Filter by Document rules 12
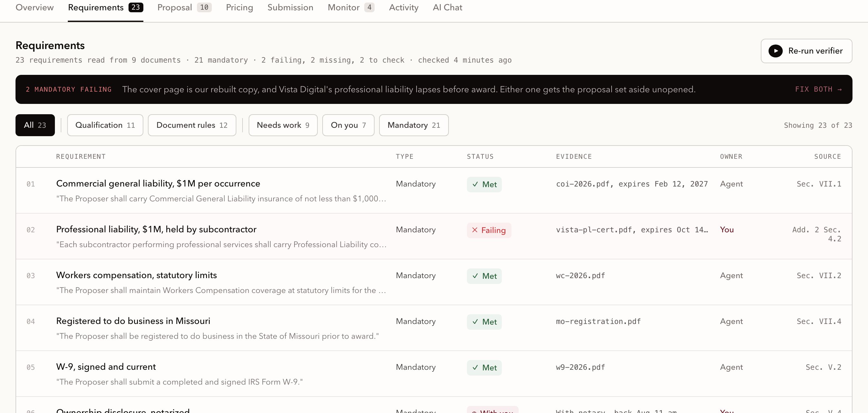The width and height of the screenshot is (868, 413). [192, 125]
